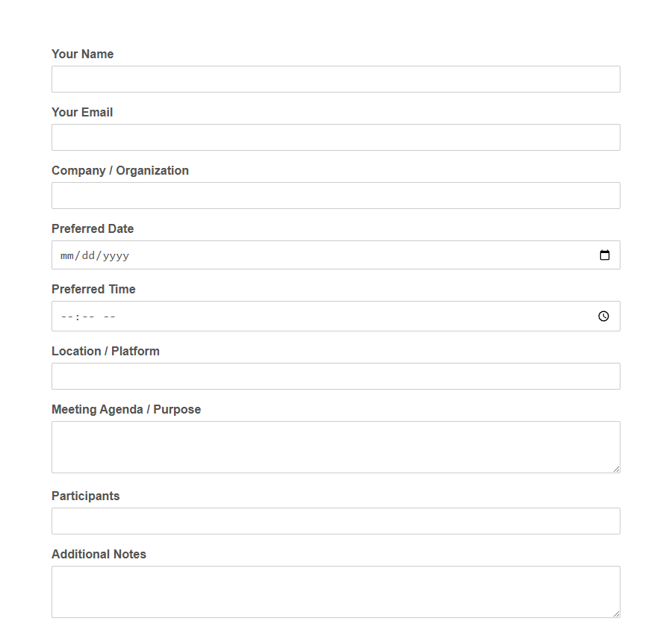Image resolution: width=672 pixels, height=639 pixels.
Task: Click the Preferred Time input area
Action: (299, 316)
